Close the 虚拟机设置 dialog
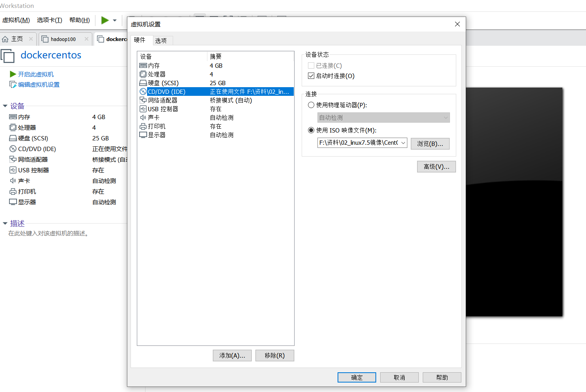The image size is (586, 392). tap(457, 24)
